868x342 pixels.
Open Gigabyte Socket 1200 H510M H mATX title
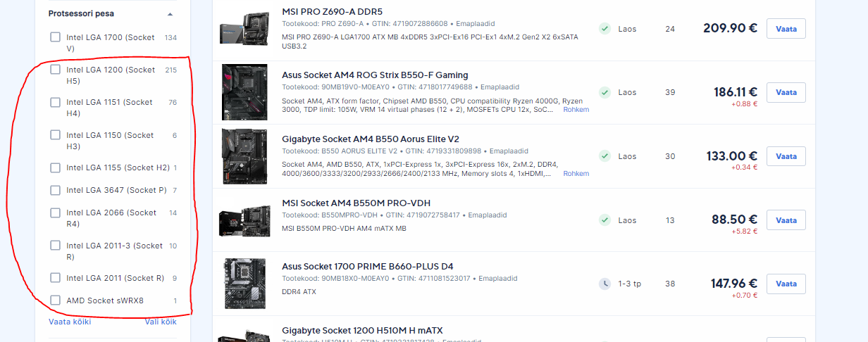pyautogui.click(x=362, y=330)
